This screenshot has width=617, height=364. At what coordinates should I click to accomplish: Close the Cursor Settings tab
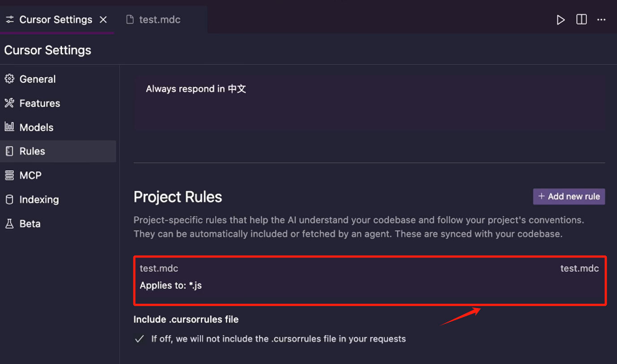tap(103, 20)
